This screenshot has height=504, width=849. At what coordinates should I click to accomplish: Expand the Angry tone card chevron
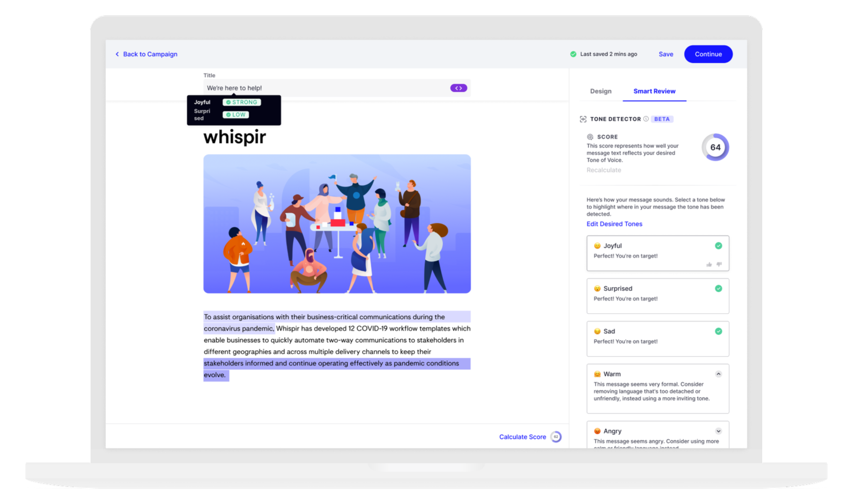(x=718, y=431)
